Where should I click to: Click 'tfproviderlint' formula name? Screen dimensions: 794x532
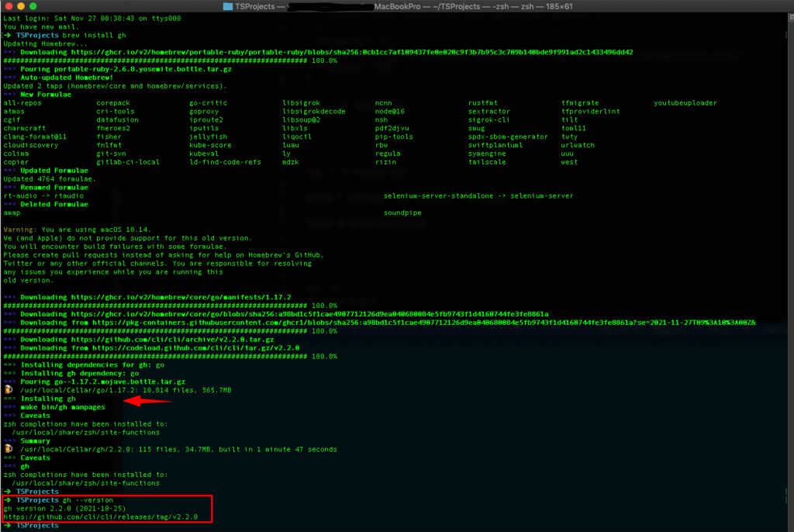[590, 112]
